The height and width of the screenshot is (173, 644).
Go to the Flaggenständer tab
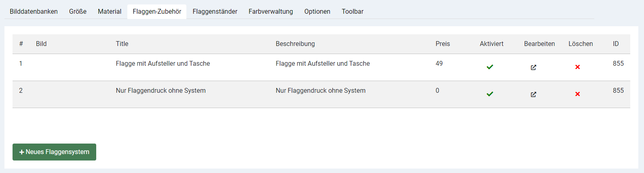coord(215,12)
